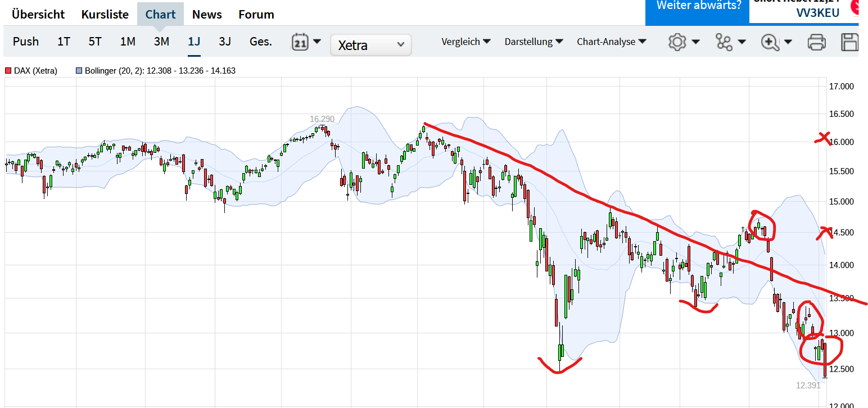The image size is (868, 408).
Task: Click the blue Bollinger legend icon
Action: (78, 70)
